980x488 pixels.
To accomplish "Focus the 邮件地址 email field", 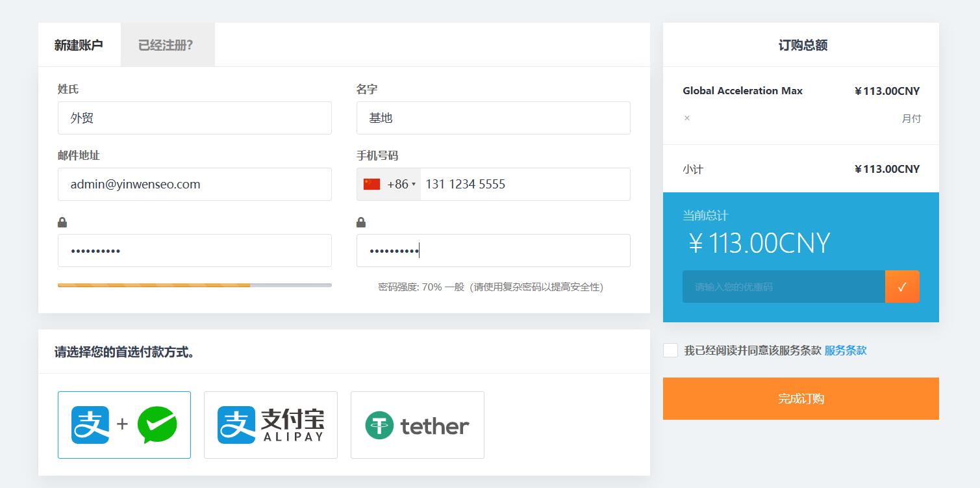I will click(195, 185).
